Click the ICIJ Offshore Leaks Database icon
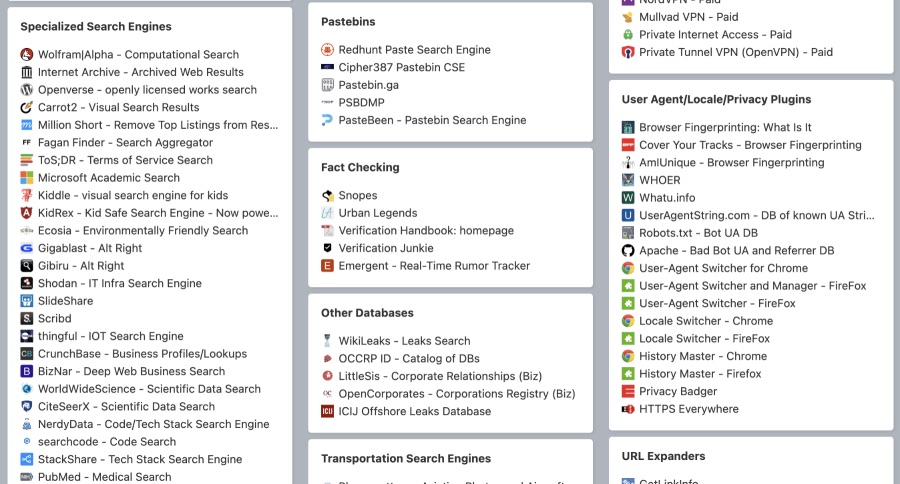 tap(327, 412)
